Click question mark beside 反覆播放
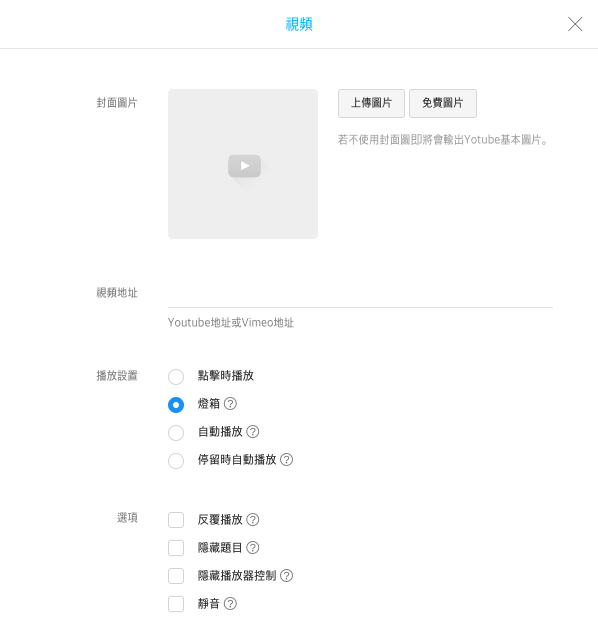598x640 pixels. tap(253, 520)
